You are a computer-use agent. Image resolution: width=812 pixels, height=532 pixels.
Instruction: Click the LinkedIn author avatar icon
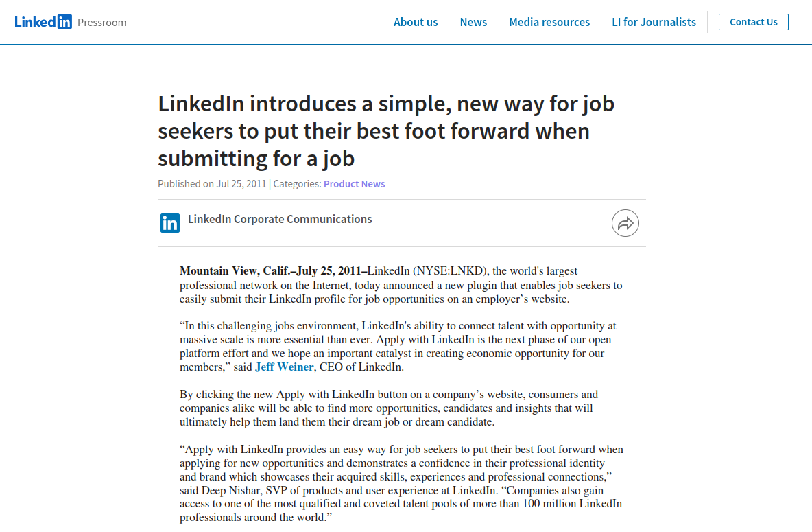[x=170, y=223]
